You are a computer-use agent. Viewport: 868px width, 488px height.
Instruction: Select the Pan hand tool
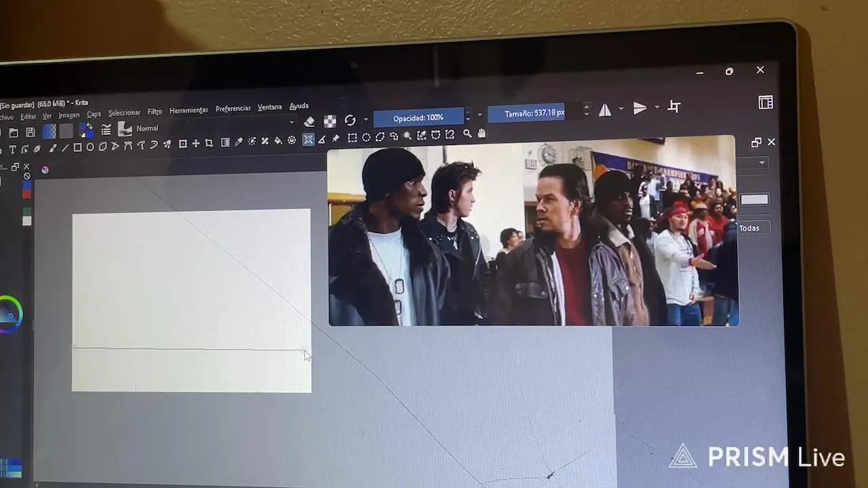tap(481, 133)
